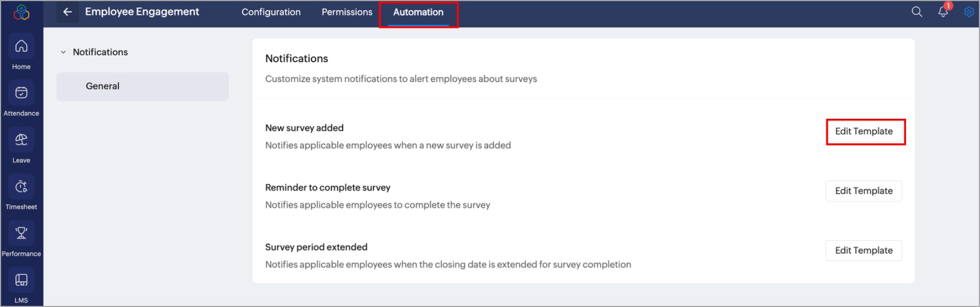Open the Performance trophy icon
This screenshot has height=307, width=980.
[x=21, y=233]
